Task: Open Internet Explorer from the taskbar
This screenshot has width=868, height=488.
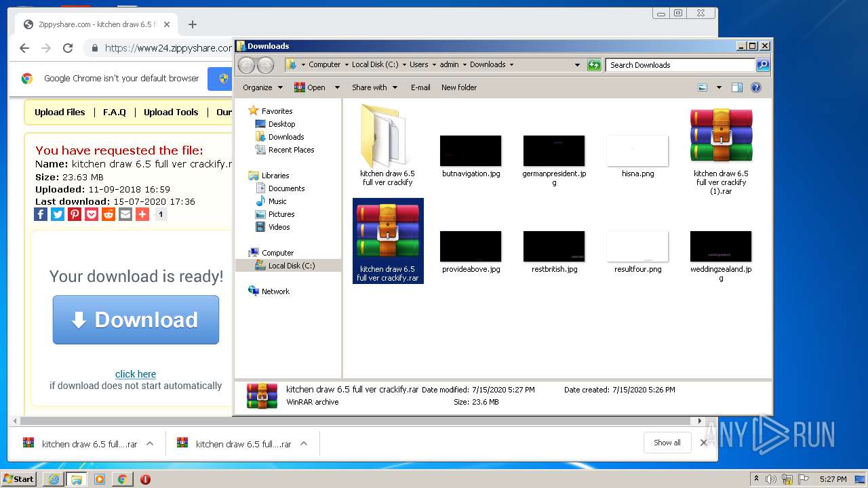Action: 54,479
